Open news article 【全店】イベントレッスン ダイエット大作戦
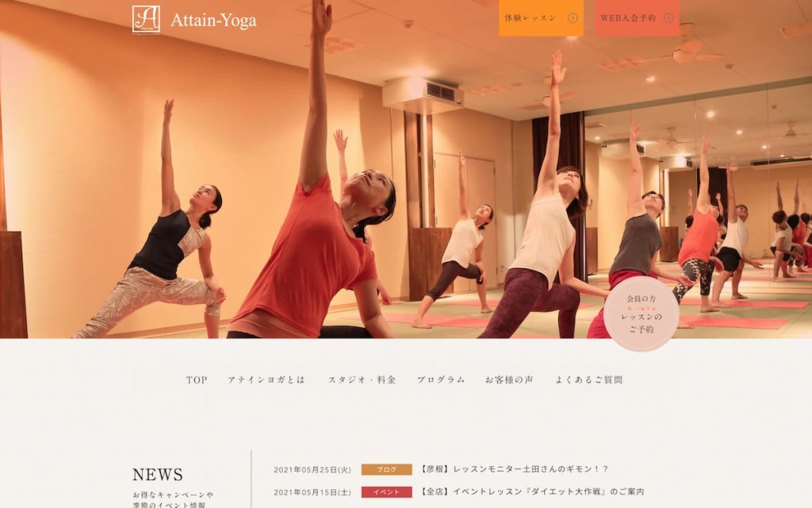 point(532,491)
